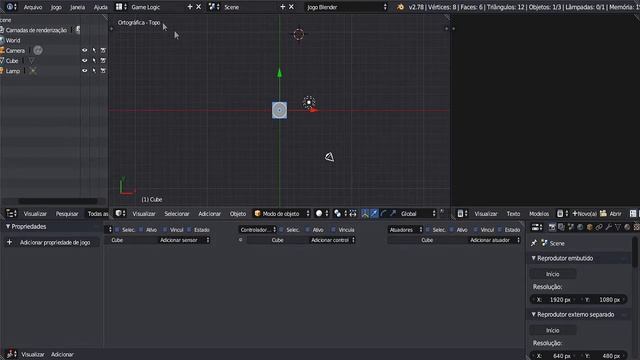The width and height of the screenshot is (640, 360).
Task: Click the Blender logo in the header
Action: point(400,7)
